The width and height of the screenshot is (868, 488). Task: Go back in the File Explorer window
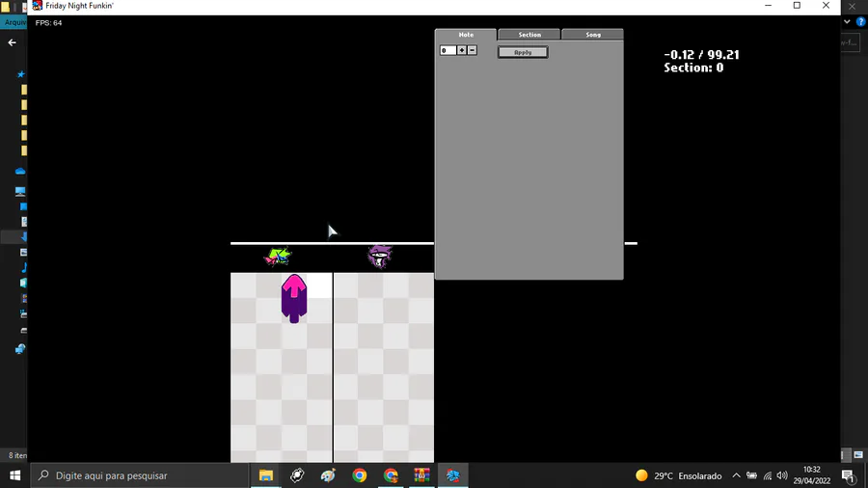(13, 42)
